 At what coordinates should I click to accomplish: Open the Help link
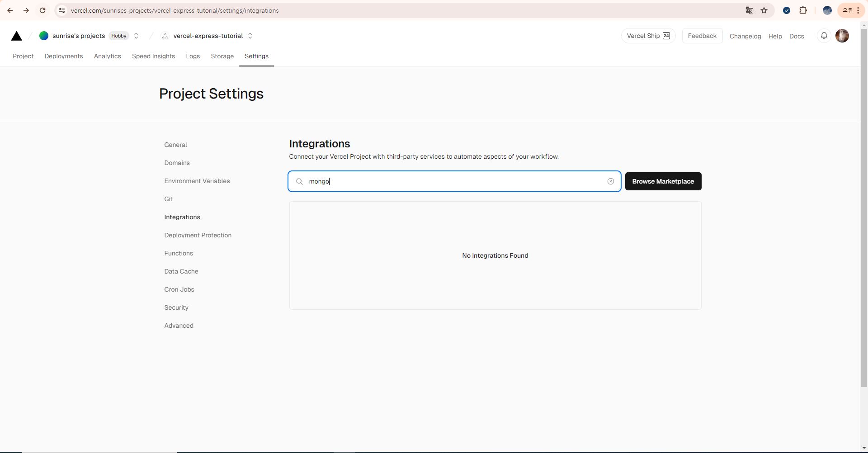click(x=775, y=36)
